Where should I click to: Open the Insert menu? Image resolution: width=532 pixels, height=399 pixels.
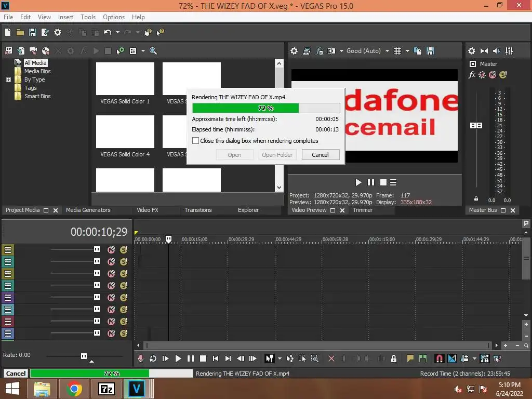tap(65, 17)
